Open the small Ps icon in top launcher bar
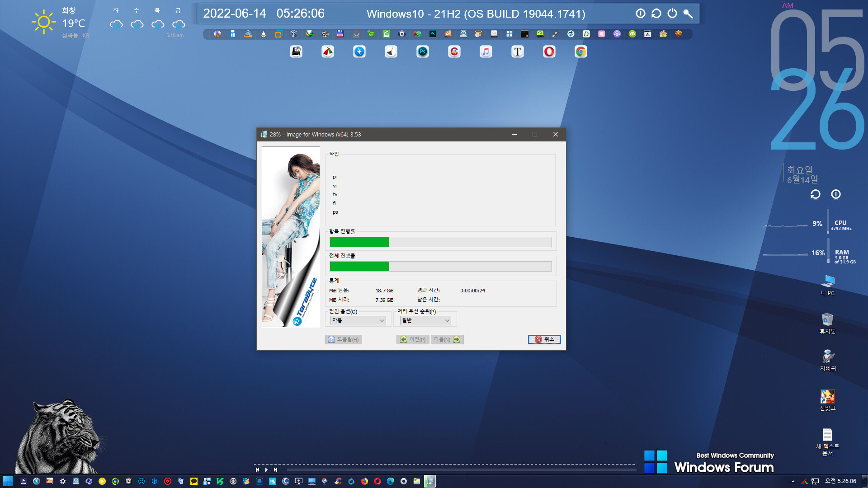Viewport: 868px width, 488px height. click(x=433, y=34)
